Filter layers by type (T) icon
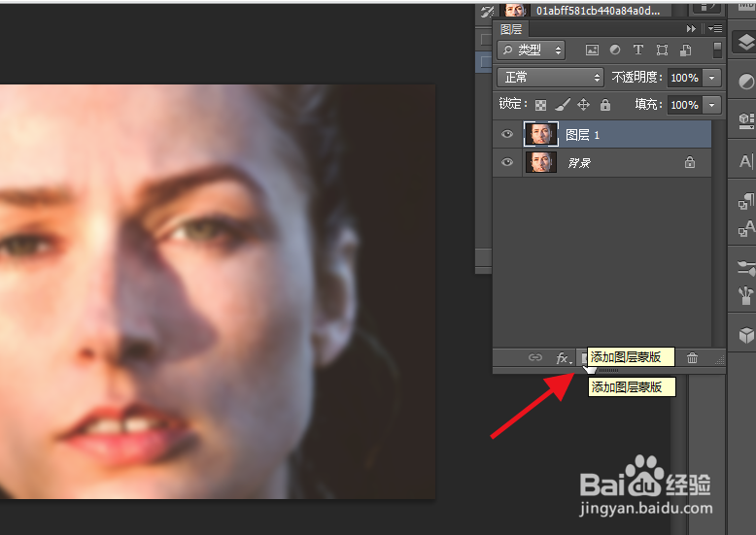This screenshot has height=535, width=756. click(x=637, y=50)
